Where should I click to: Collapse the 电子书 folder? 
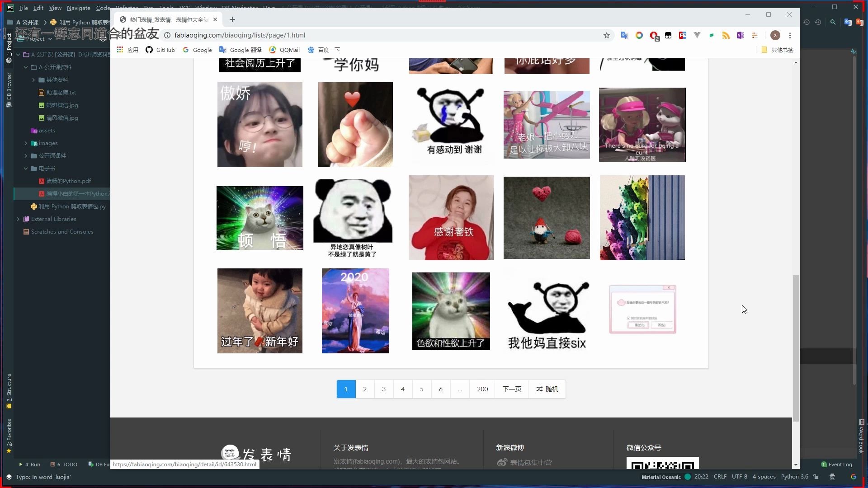(x=26, y=168)
